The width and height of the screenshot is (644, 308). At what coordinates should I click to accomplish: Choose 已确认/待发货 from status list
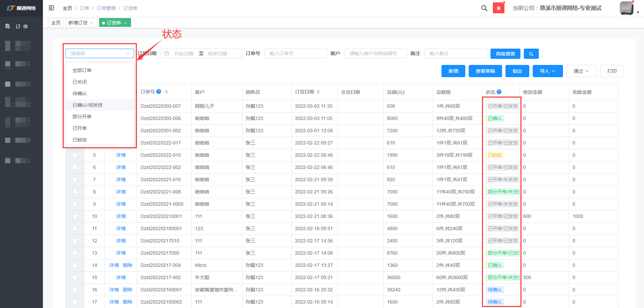click(87, 105)
